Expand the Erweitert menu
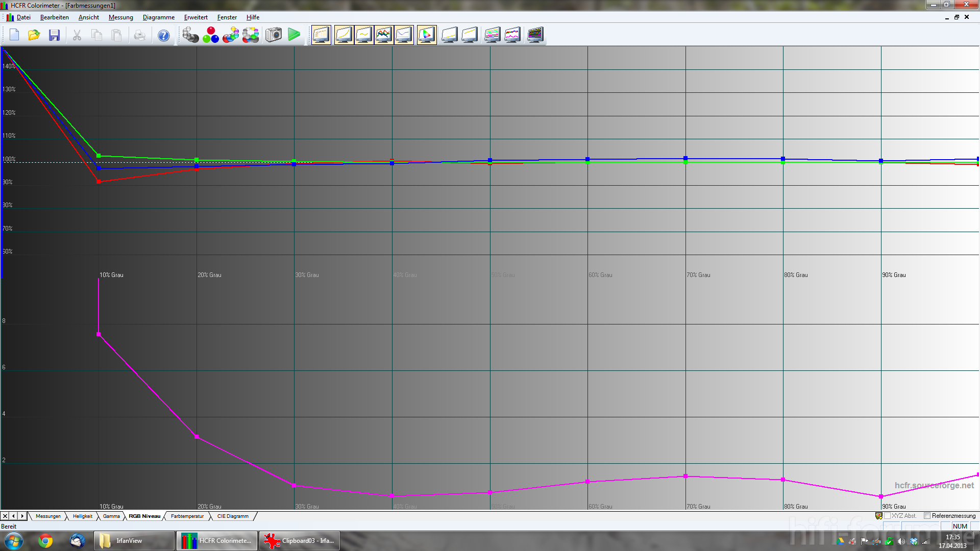Screen dimensions: 980x551 point(195,17)
